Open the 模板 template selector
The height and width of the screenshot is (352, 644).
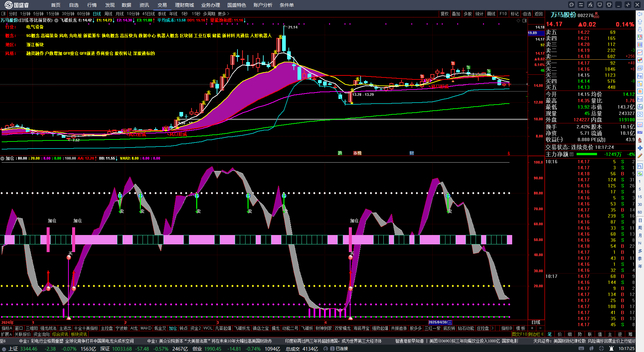point(521,328)
